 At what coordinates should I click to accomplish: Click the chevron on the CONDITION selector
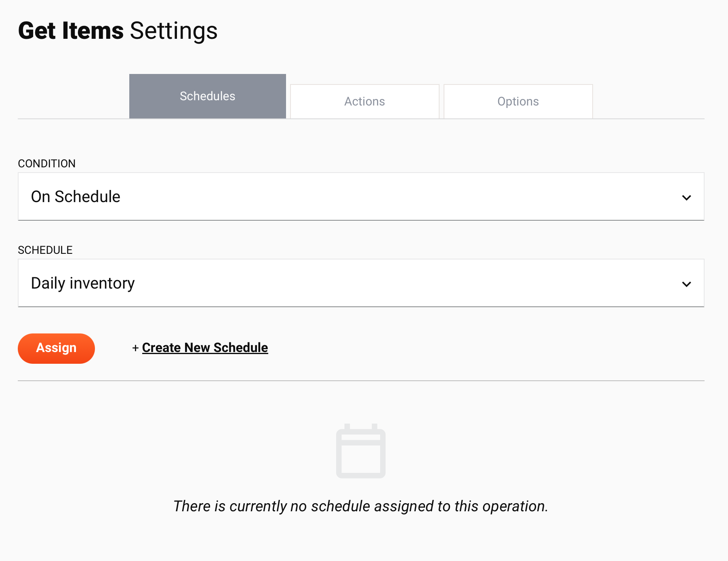[686, 197]
